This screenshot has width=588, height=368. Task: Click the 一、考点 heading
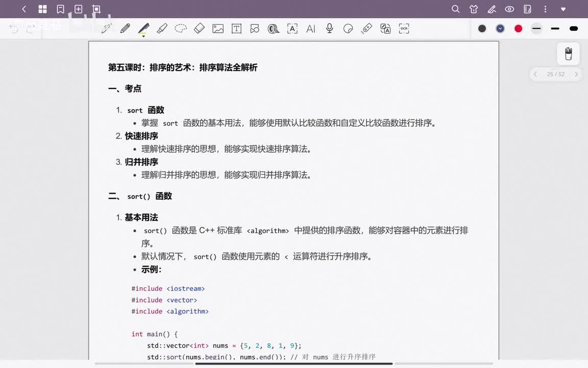pos(125,88)
